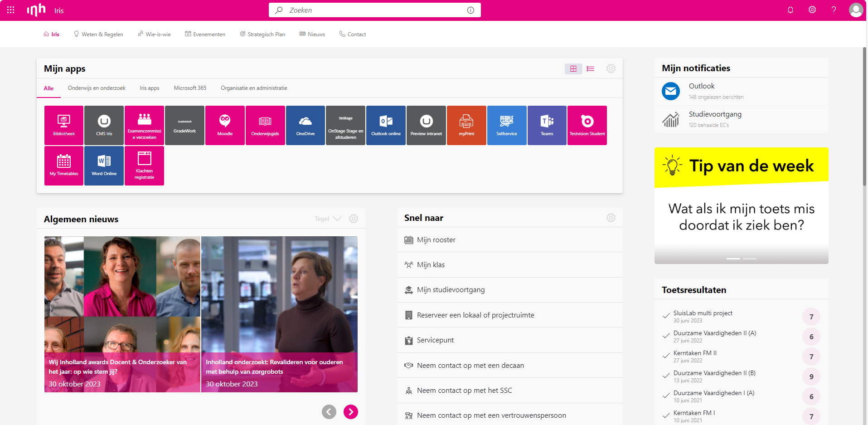The image size is (868, 425).
Task: Open the Tip van de week banner
Action: (x=742, y=205)
